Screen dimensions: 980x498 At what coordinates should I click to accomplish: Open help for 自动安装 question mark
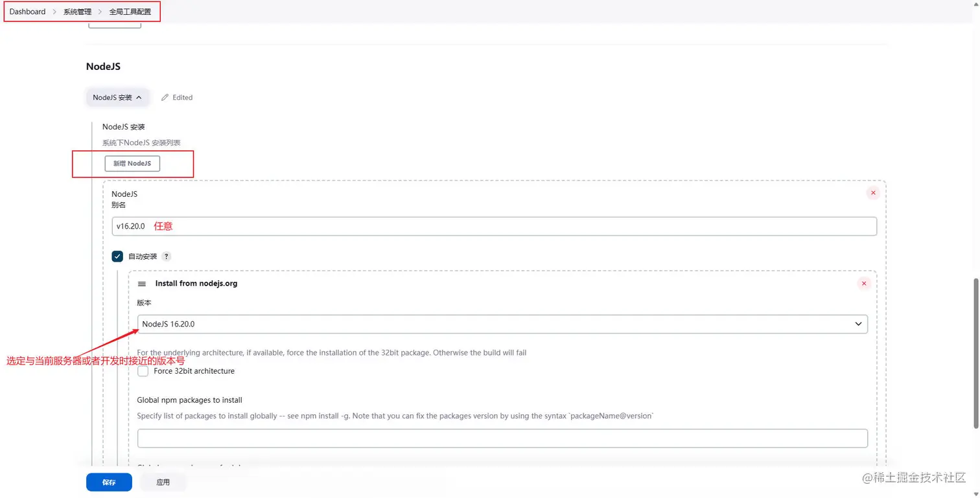tap(167, 256)
